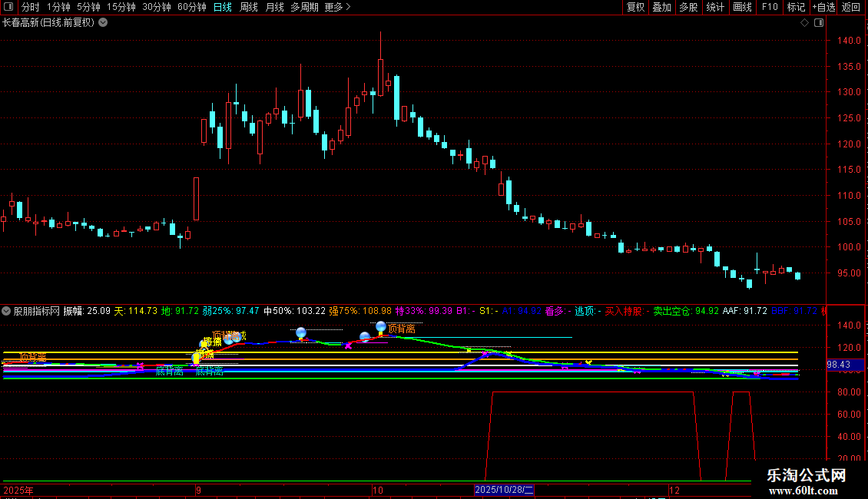Switch to 分时 intraday view

pos(30,7)
